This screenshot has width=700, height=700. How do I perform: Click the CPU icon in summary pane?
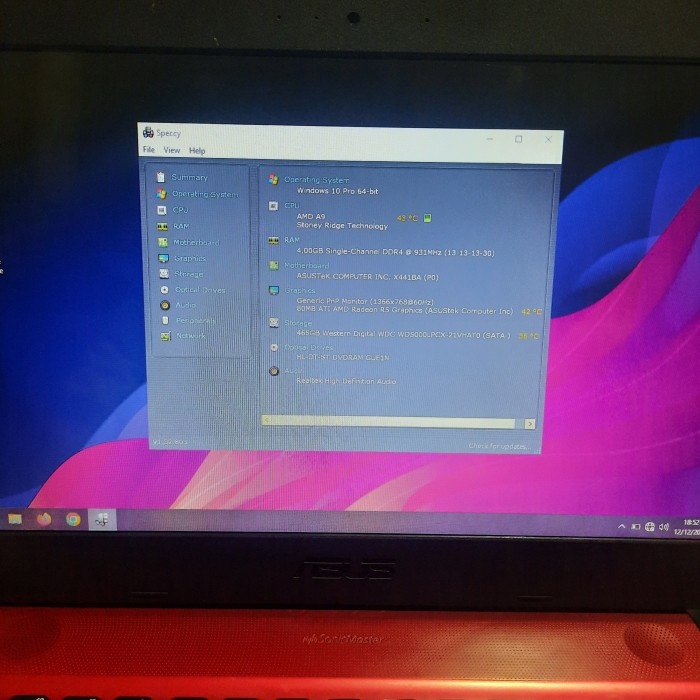click(x=273, y=205)
